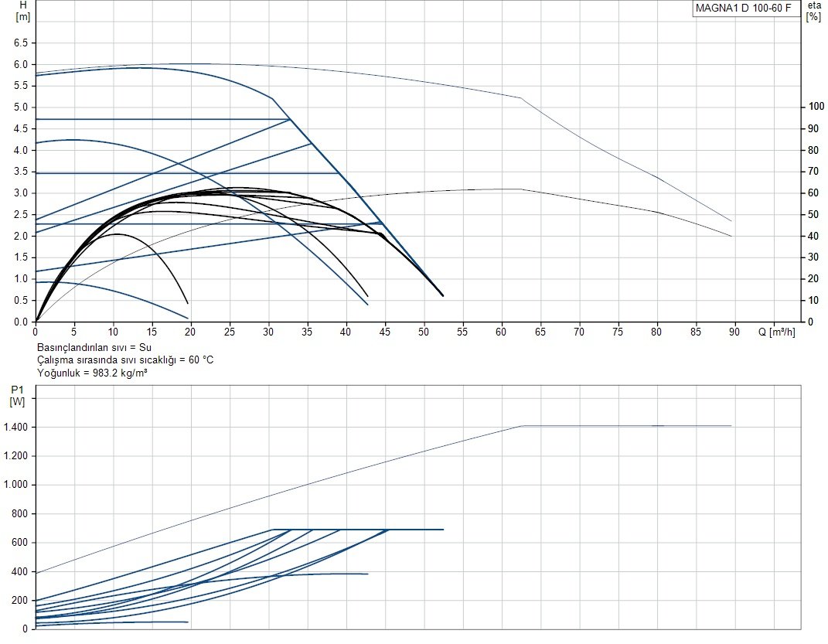The height and width of the screenshot is (644, 828).
Task: Click the 100 value on eta axis
Action: point(816,107)
